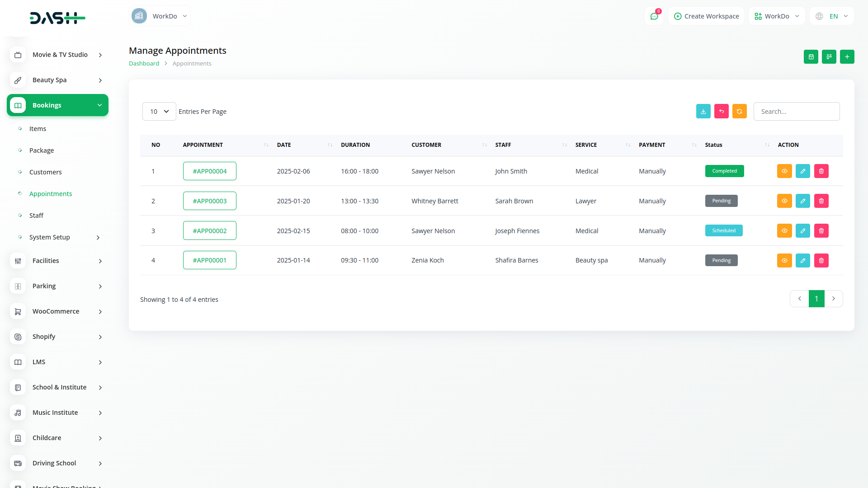Click the orange refresh icon
Screen dimensions: 868x488
click(739, 112)
